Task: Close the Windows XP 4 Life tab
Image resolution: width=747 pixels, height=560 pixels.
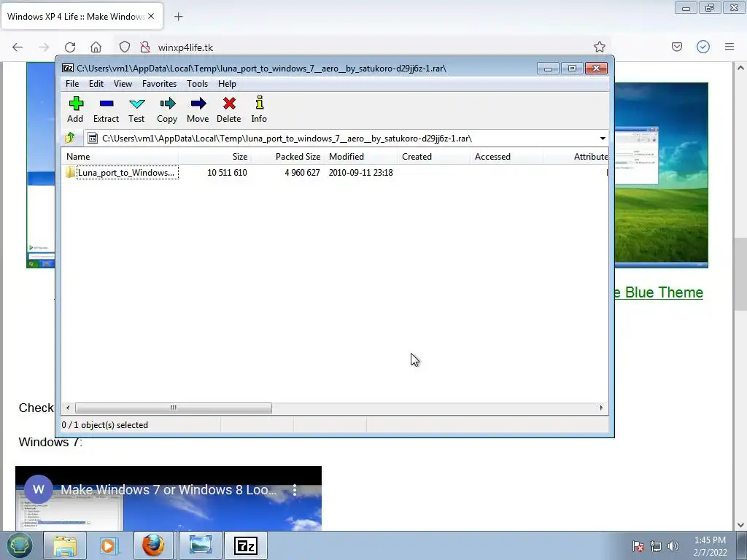Action: tap(151, 16)
